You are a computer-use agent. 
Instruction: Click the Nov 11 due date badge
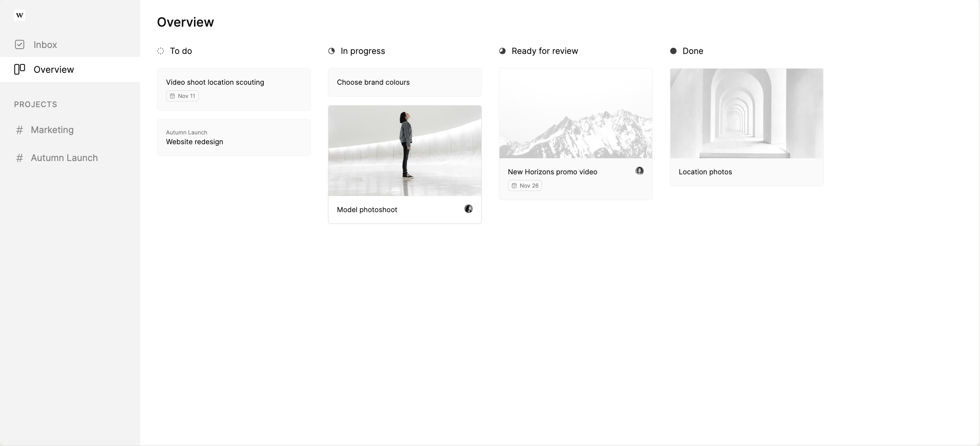tap(182, 96)
